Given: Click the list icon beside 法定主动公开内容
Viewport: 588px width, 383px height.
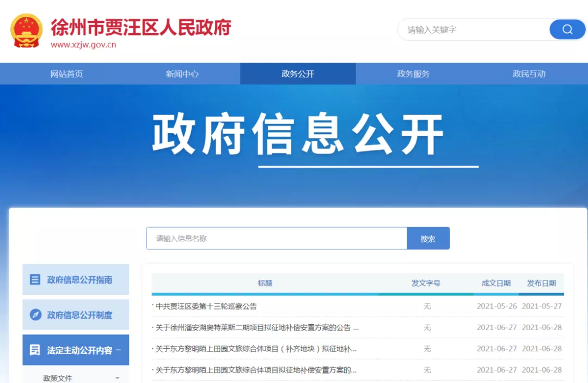Looking at the screenshot, I should point(35,350).
